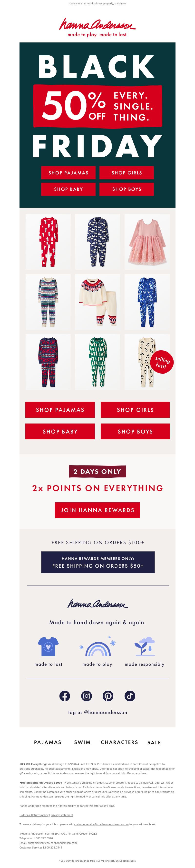The height and width of the screenshot is (868, 195).
Task: Click the free shipping on orders $50+ banner
Action: tap(98, 562)
